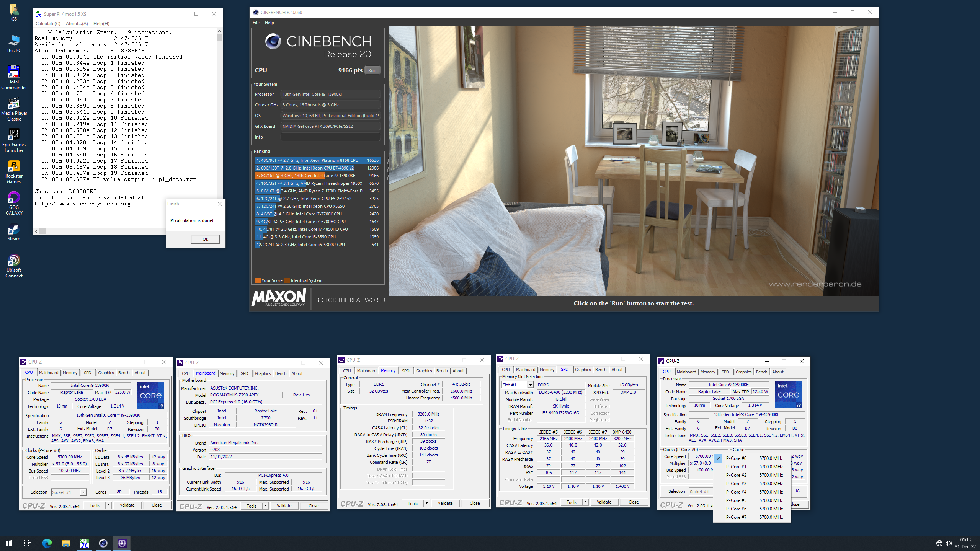The image size is (980, 551).
Task: Select P-Core #3 in clocks menu
Action: [751, 483]
